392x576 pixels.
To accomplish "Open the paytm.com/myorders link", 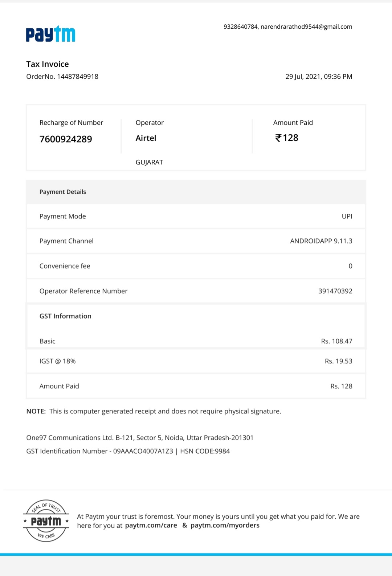I will (x=225, y=525).
